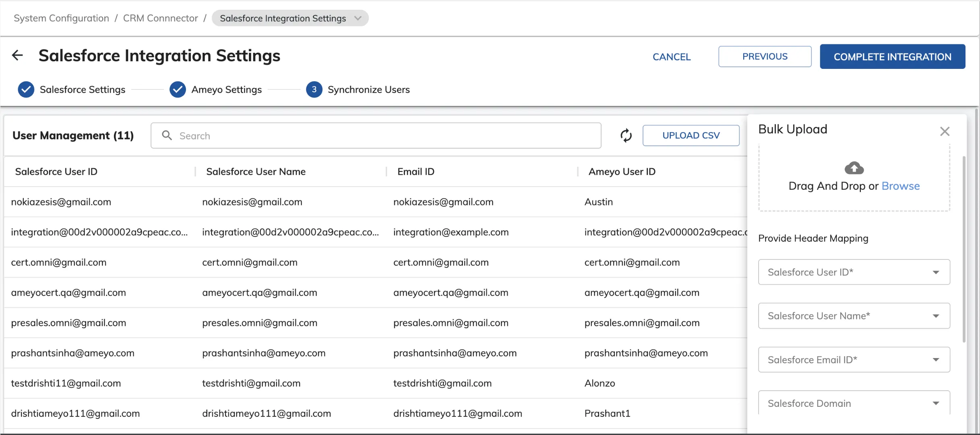
Task: Click integration@example.com email cell
Action: pos(451,232)
